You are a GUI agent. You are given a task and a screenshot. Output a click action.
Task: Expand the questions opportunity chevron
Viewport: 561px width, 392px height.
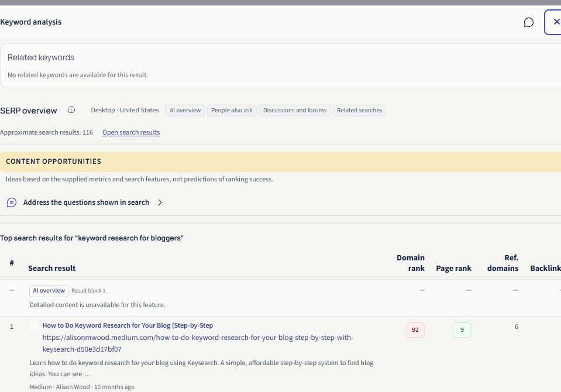click(x=160, y=202)
